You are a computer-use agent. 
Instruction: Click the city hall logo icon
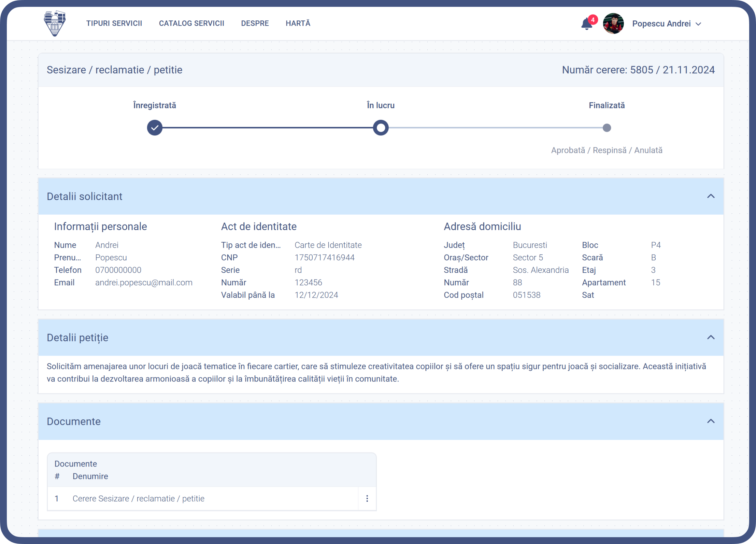coord(55,23)
